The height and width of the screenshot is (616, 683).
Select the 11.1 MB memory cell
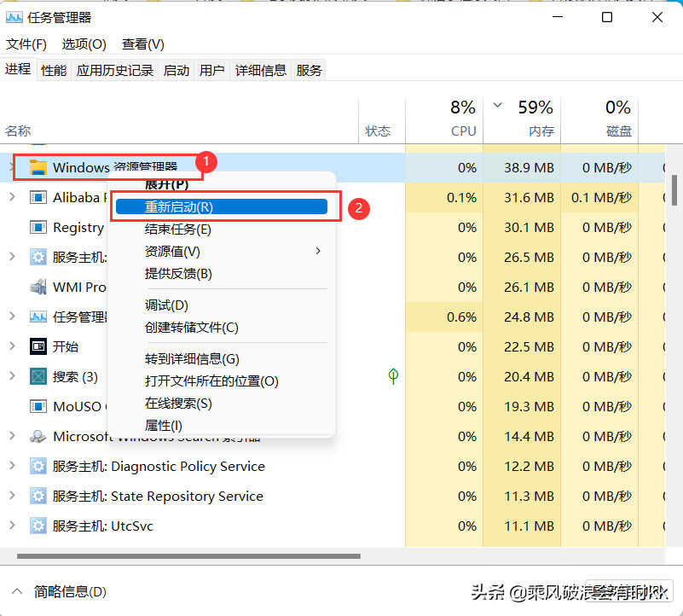click(x=522, y=526)
